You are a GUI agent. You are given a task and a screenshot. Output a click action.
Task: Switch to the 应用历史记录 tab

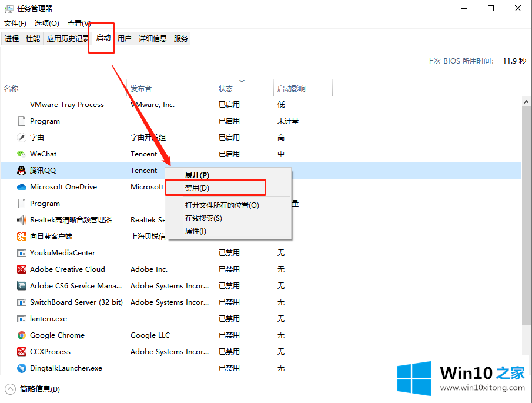pos(67,39)
